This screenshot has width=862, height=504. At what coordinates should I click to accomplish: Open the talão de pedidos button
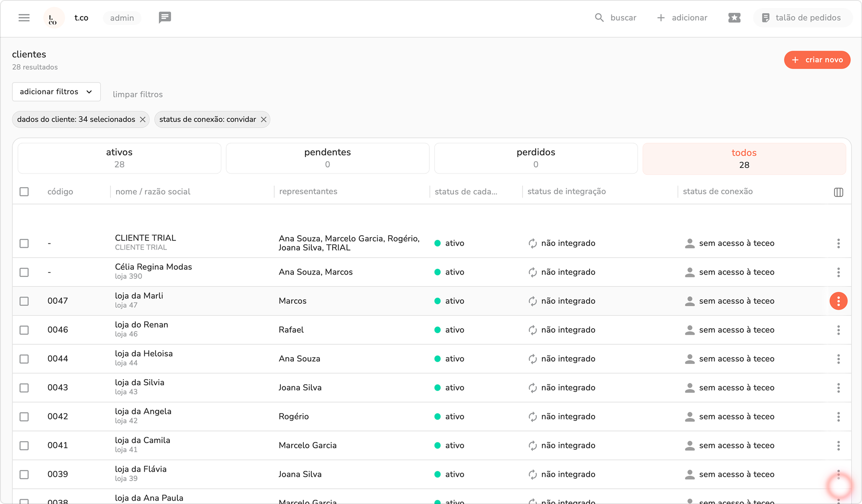pos(801,18)
